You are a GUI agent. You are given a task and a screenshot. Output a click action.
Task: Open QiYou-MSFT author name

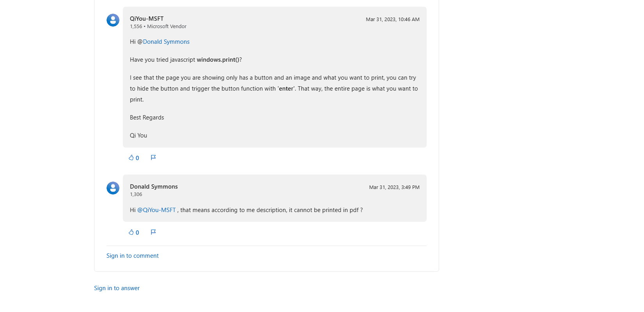pyautogui.click(x=147, y=19)
